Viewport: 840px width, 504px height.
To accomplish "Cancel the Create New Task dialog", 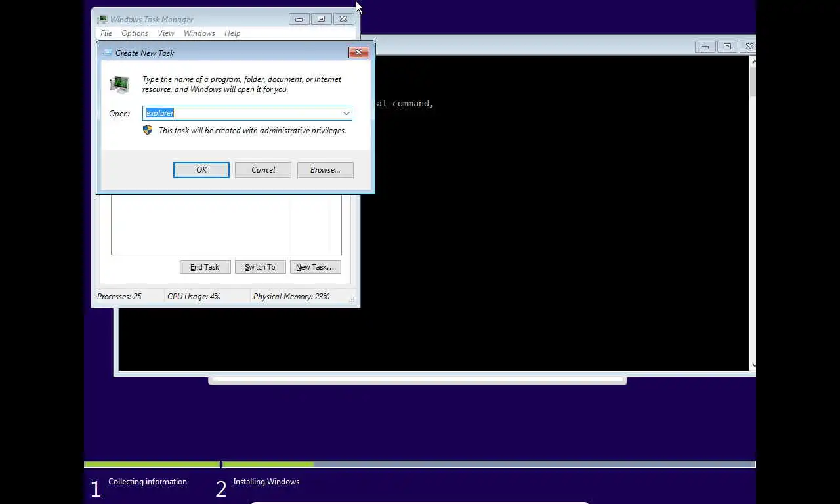I will [263, 170].
